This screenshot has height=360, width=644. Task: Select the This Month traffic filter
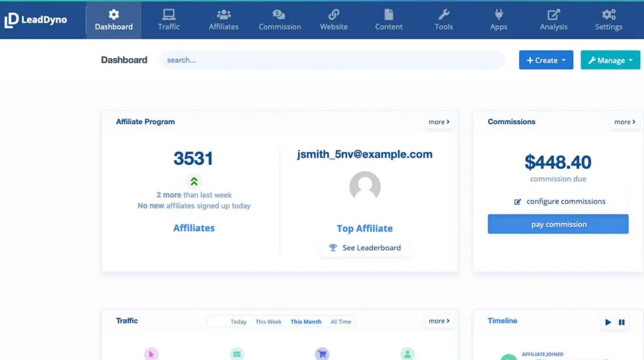pyautogui.click(x=306, y=322)
